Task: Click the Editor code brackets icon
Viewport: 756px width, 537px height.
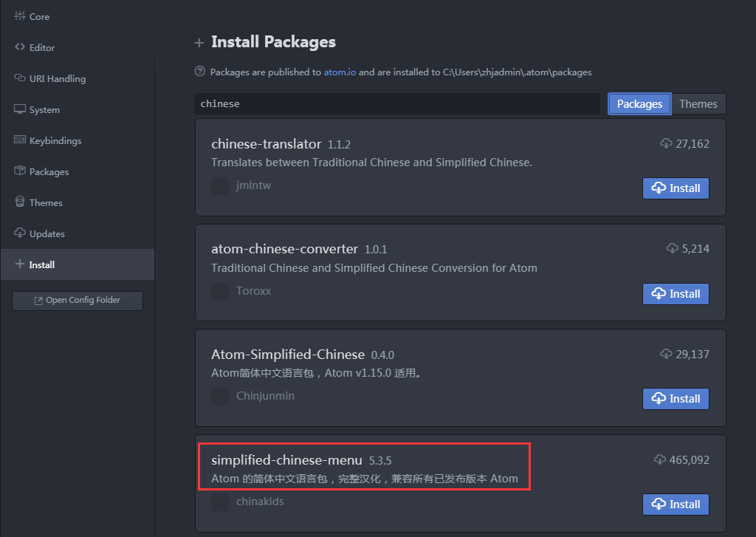Action: [20, 47]
